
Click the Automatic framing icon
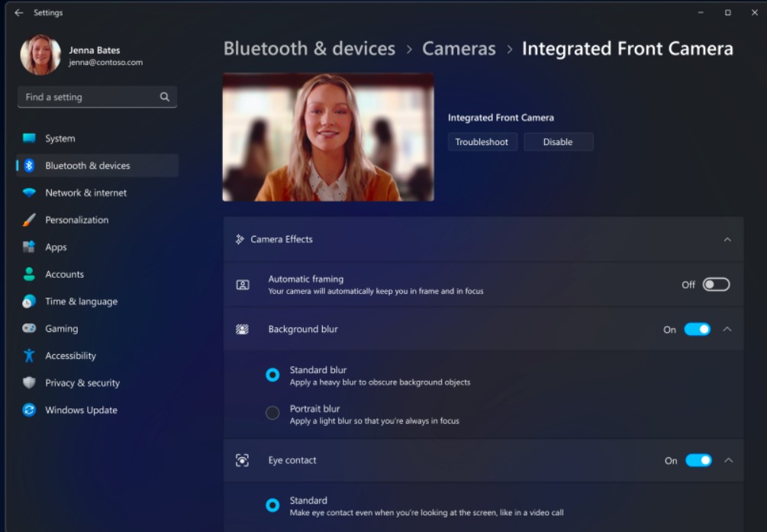pos(243,285)
